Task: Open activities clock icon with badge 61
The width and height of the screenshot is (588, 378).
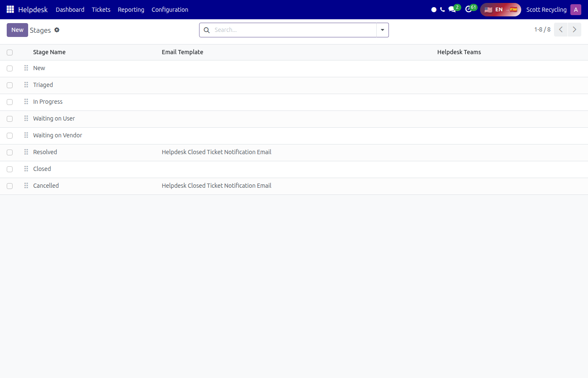Action: pyautogui.click(x=471, y=8)
